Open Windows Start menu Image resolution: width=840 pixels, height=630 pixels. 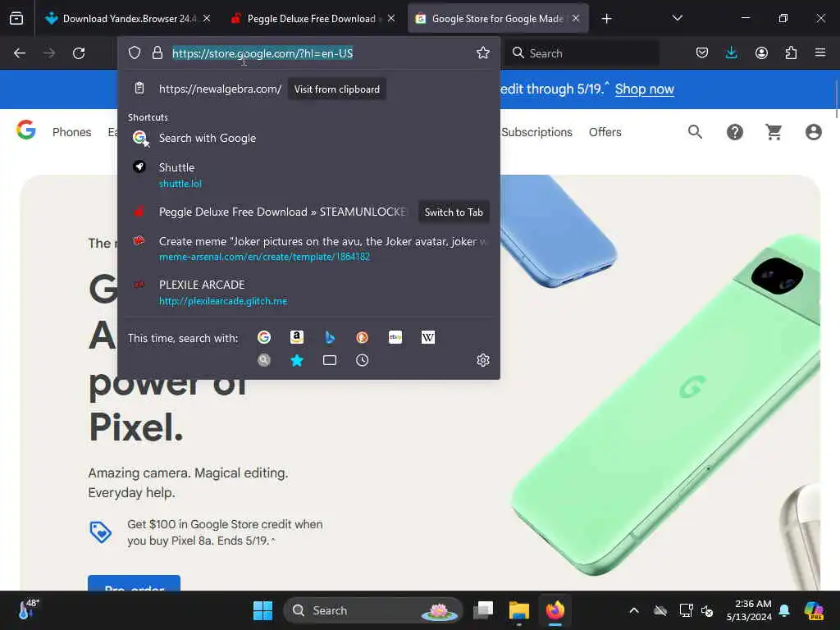[x=262, y=610]
